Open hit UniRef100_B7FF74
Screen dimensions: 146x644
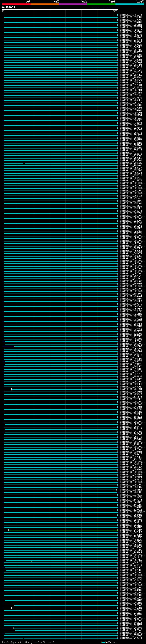131,27
